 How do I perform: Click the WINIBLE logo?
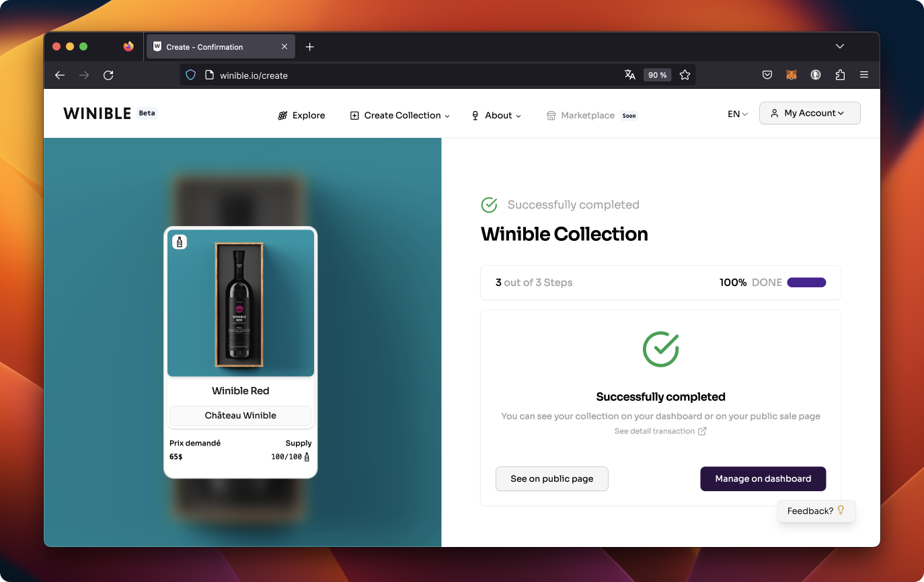[x=98, y=113]
